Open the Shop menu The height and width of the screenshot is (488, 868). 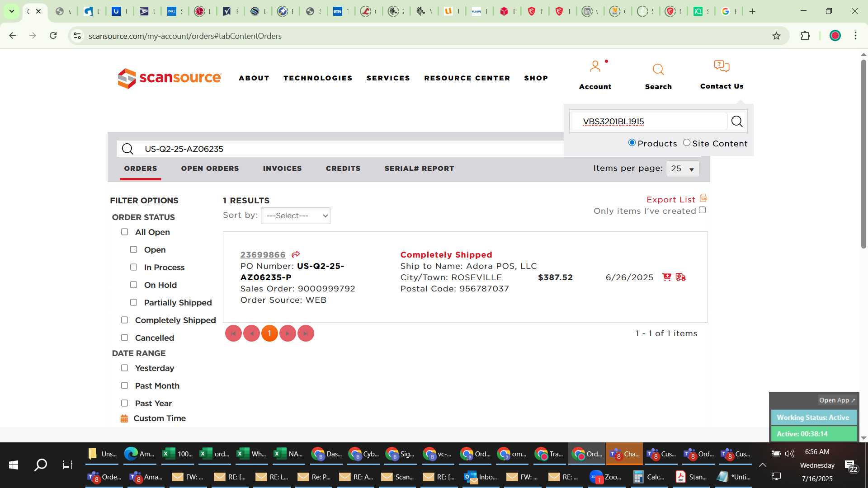point(536,78)
